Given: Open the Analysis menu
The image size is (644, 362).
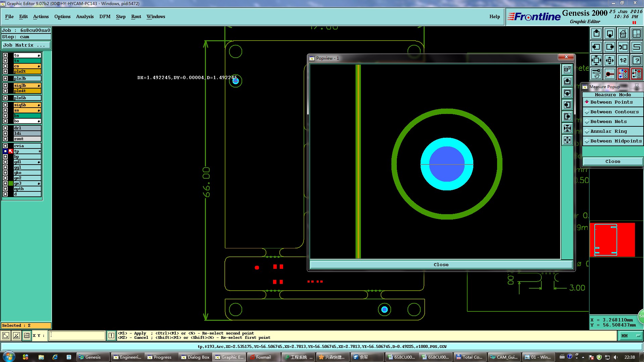Looking at the screenshot, I should coord(85,16).
